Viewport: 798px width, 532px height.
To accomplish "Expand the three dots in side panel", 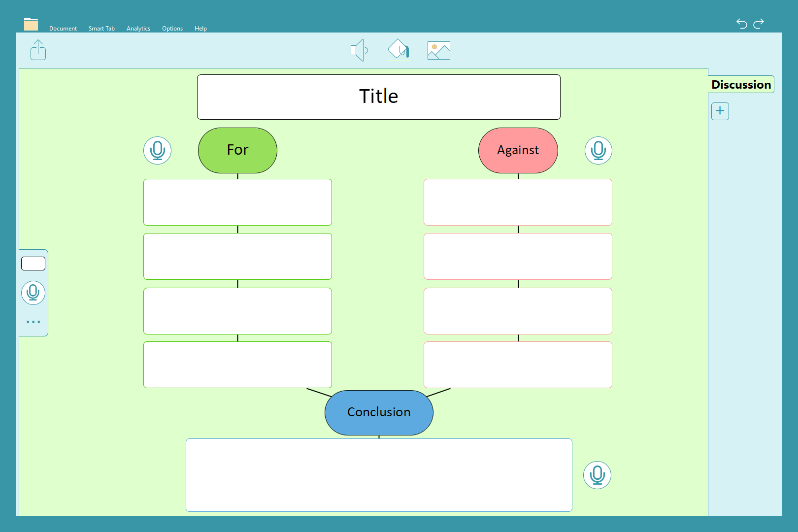I will 33,322.
